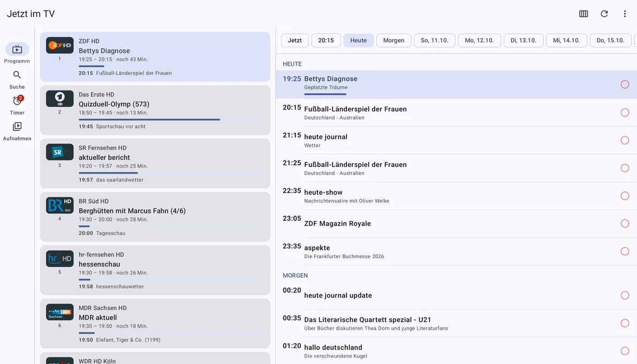The height and width of the screenshot is (364, 637).
Task: Toggle record circle for hallo deutschland
Action: (x=625, y=351)
